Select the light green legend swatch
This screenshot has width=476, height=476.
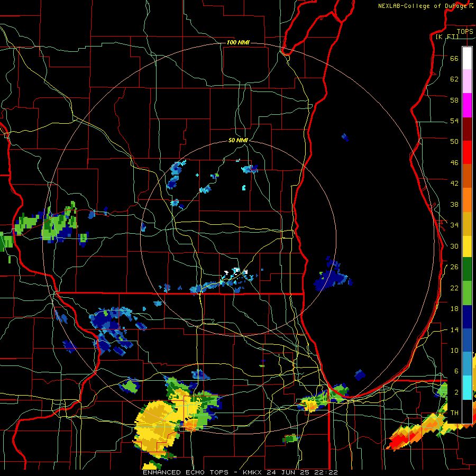pyautogui.click(x=467, y=293)
